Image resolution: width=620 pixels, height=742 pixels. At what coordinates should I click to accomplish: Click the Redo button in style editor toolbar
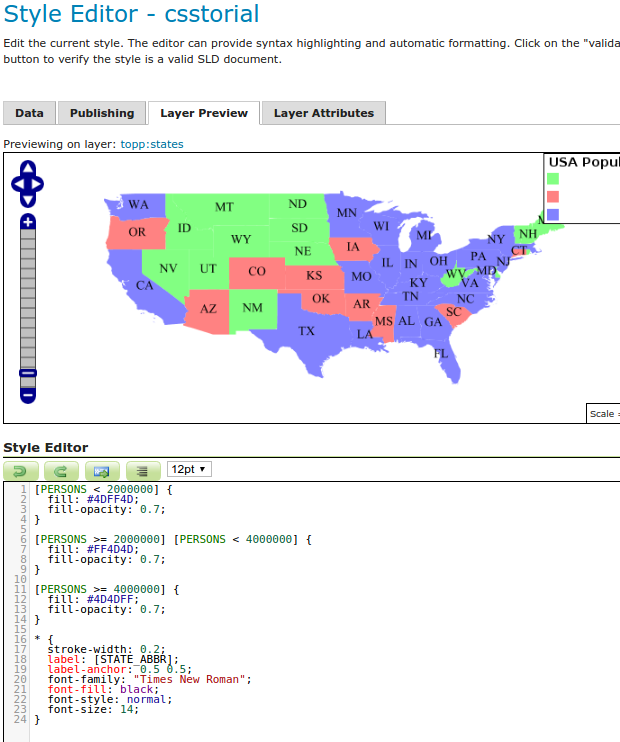[62, 471]
